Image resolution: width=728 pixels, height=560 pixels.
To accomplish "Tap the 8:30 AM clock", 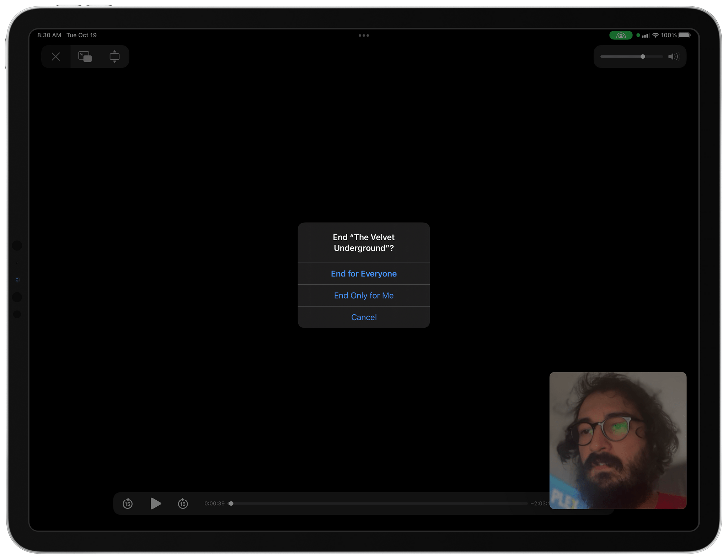I will click(49, 35).
